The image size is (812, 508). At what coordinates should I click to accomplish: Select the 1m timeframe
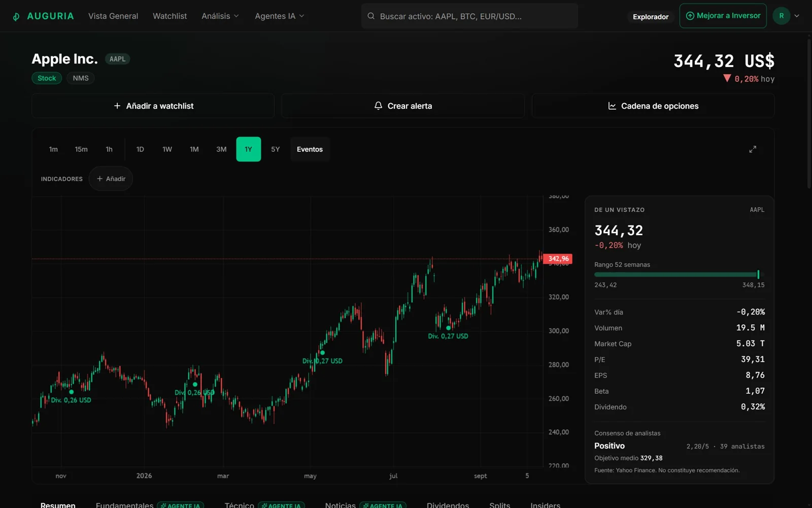[53, 149]
